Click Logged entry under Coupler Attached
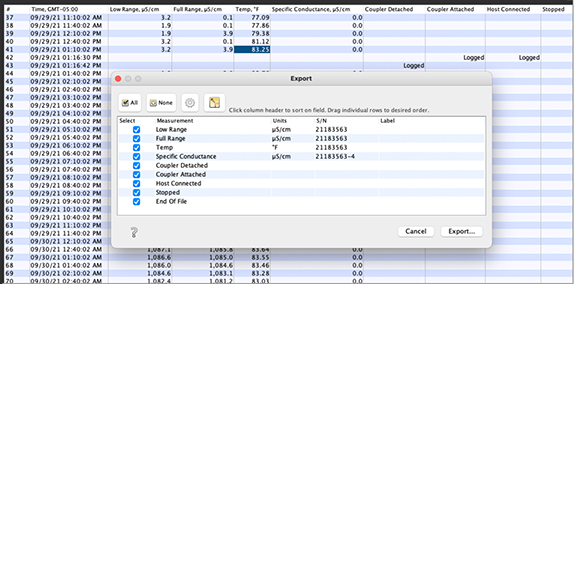575x575 pixels. (x=474, y=58)
